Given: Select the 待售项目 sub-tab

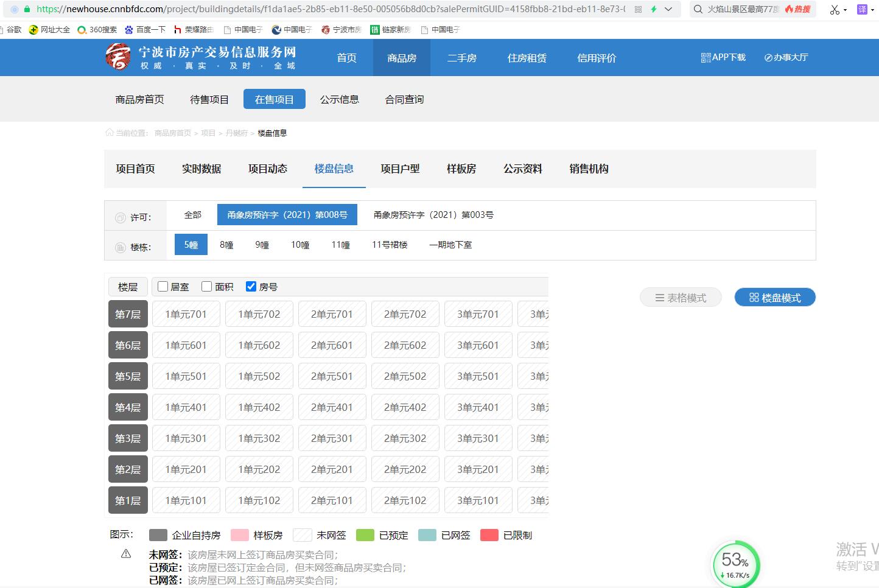Looking at the screenshot, I should click(209, 99).
